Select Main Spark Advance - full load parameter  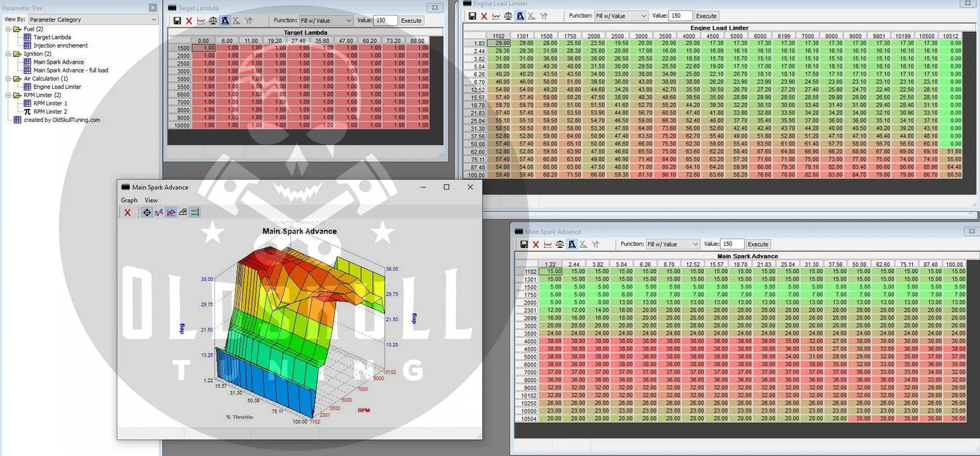[x=71, y=70]
